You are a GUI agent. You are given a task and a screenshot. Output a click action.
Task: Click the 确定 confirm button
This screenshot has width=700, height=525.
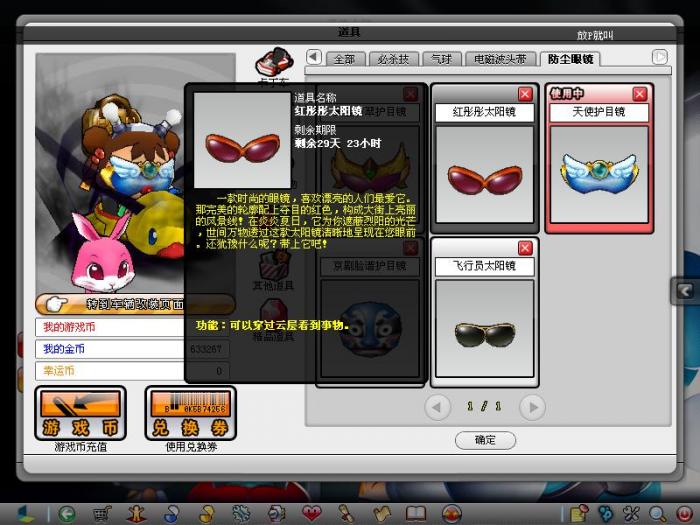point(485,440)
